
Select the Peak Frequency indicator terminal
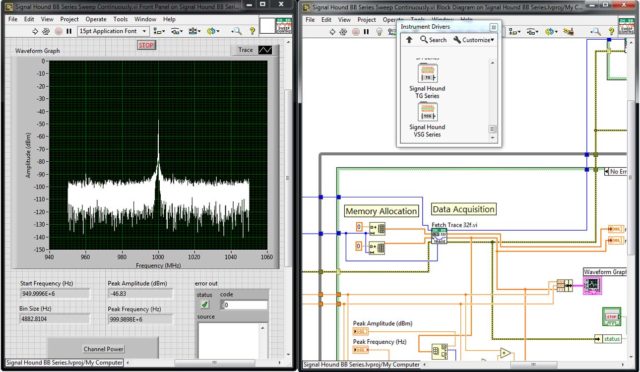[x=360, y=350]
